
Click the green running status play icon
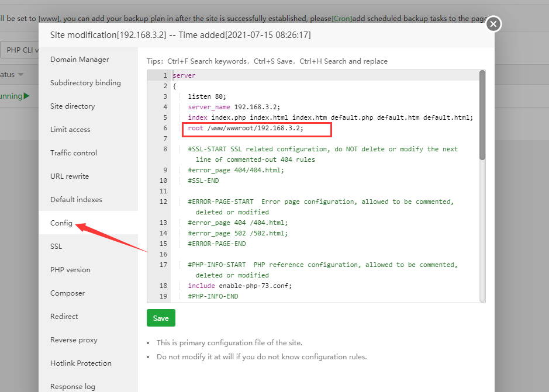26,96
